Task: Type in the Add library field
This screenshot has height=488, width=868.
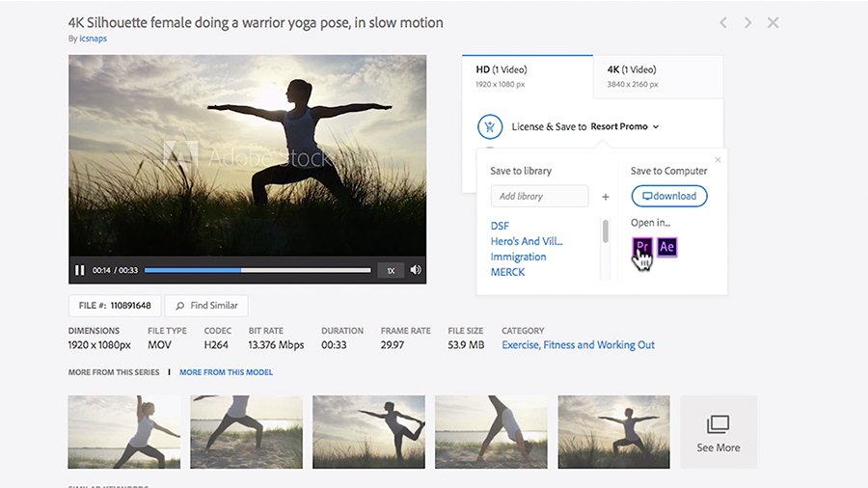Action: click(539, 197)
